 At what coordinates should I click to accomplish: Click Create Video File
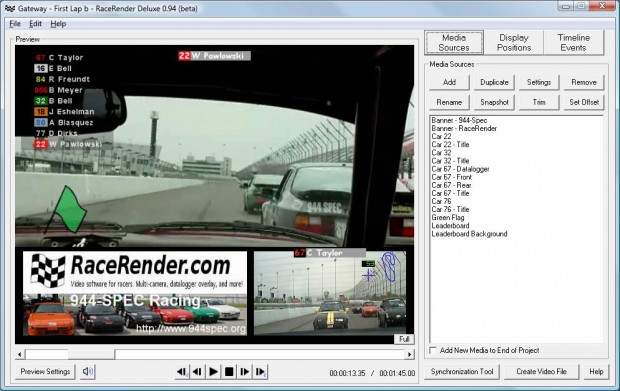[541, 372]
